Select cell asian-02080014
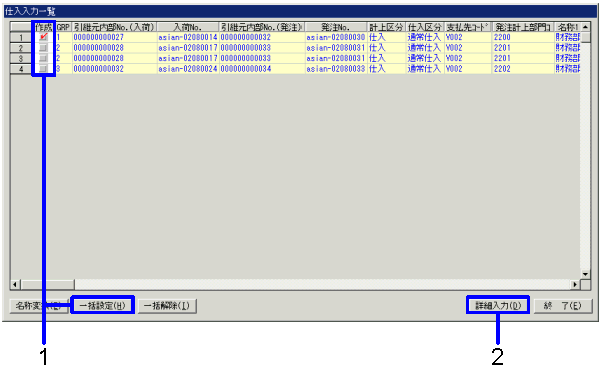 click(187, 37)
